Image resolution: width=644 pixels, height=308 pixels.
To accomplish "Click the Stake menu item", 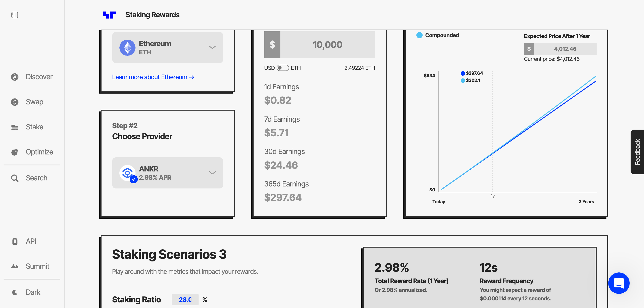I will pos(34,126).
